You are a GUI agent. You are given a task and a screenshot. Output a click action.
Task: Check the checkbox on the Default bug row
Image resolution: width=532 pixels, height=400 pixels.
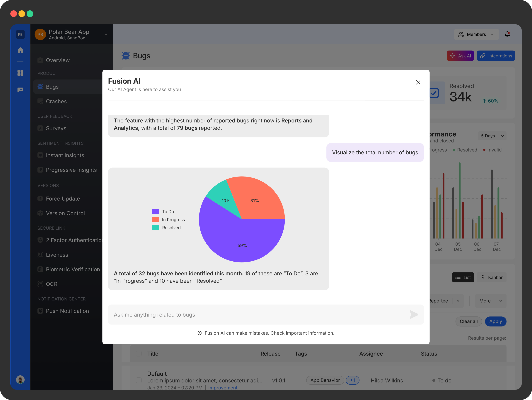point(139,380)
